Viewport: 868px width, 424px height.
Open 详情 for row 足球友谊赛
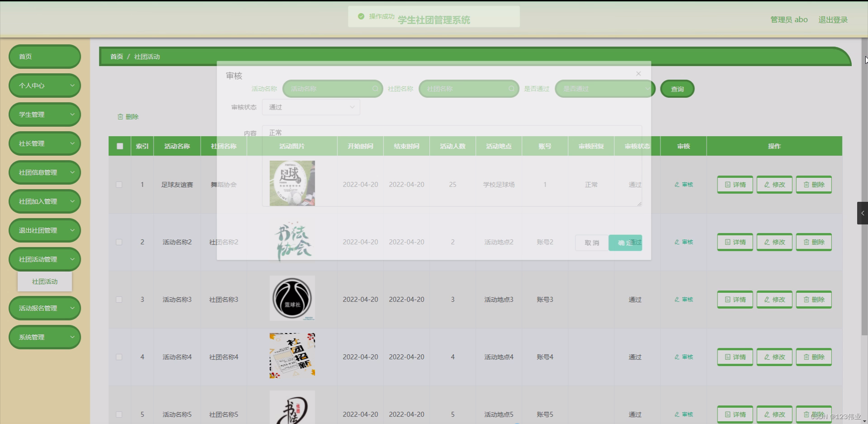click(x=735, y=185)
